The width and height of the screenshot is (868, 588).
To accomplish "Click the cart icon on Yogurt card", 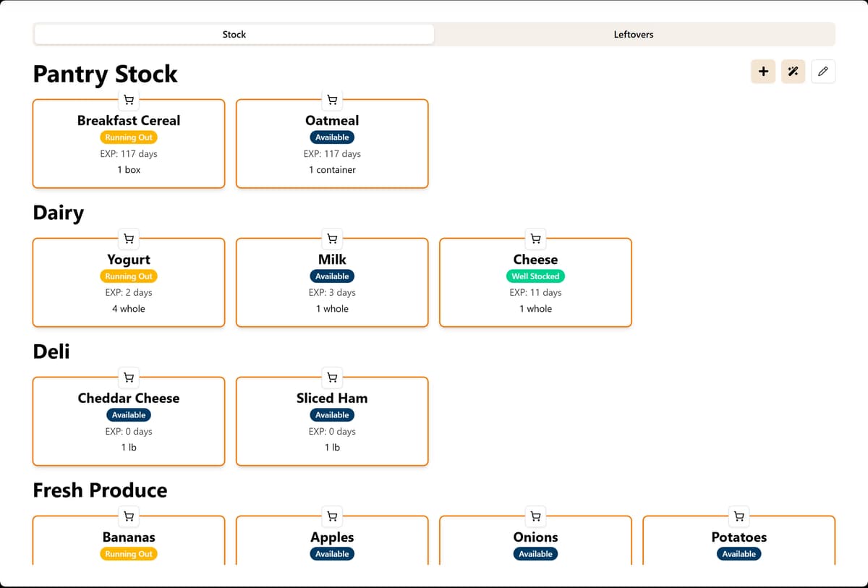I will click(x=129, y=239).
